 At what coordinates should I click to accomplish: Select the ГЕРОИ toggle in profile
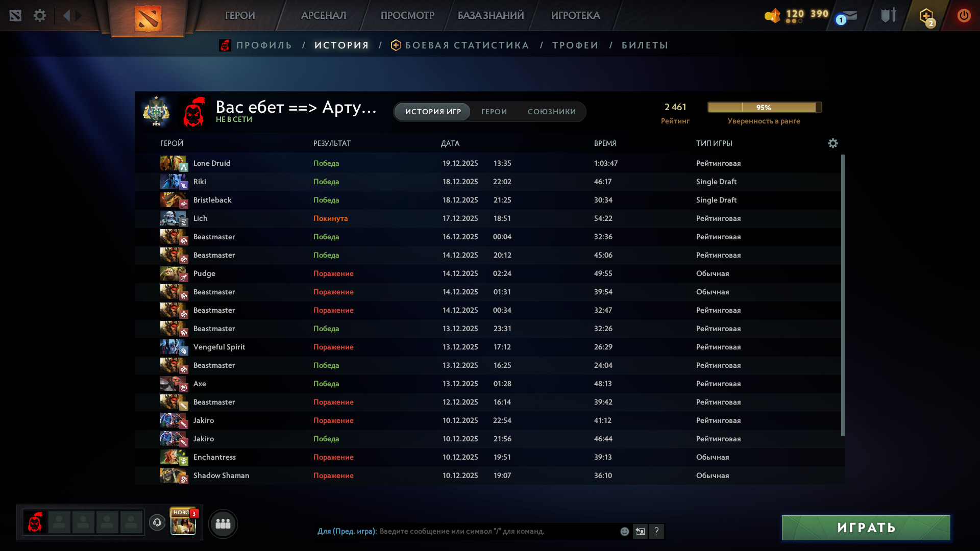tap(494, 112)
